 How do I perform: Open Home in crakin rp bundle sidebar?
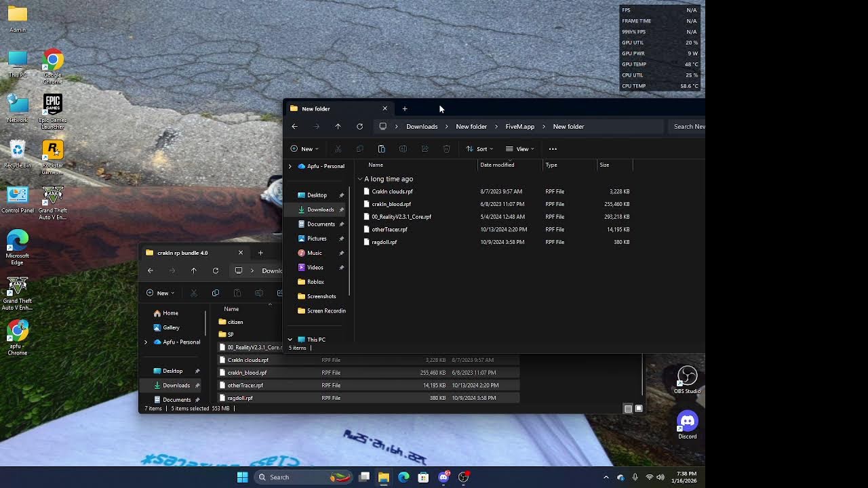(170, 313)
